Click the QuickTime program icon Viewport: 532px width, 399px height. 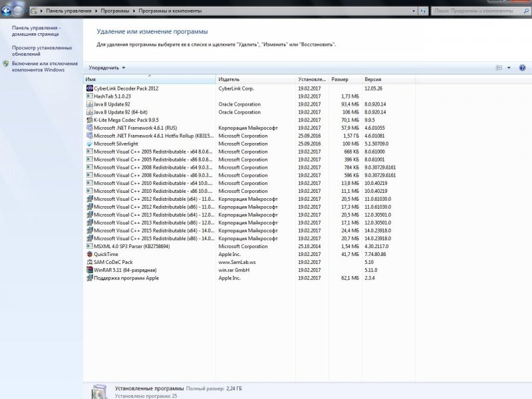(90, 254)
